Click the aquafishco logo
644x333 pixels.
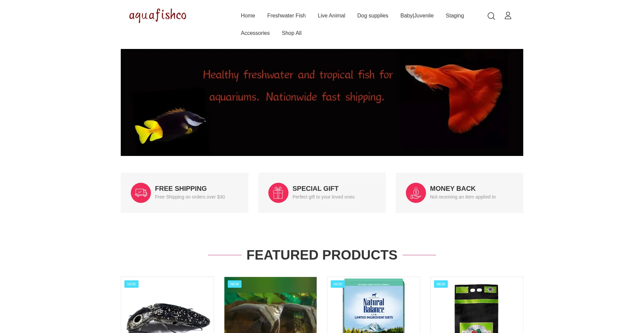click(x=158, y=15)
